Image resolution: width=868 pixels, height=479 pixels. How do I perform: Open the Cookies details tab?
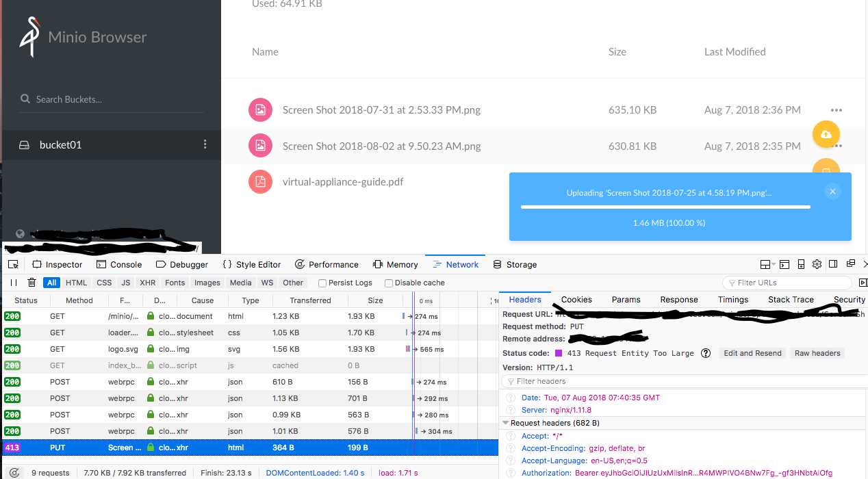point(576,300)
